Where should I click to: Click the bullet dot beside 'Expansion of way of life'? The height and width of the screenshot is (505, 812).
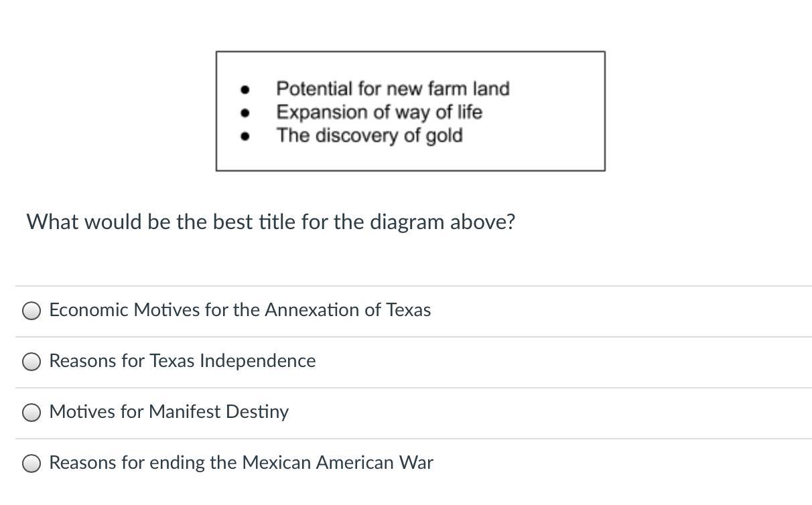246,113
